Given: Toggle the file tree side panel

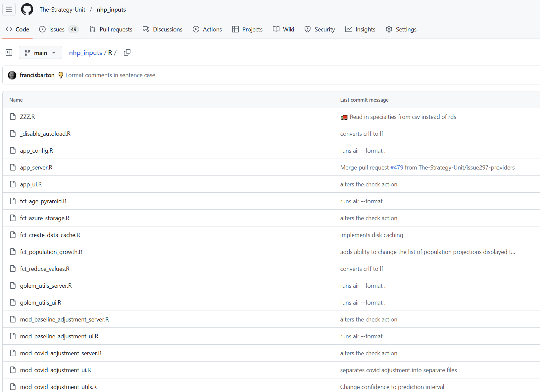Looking at the screenshot, I should pos(9,52).
